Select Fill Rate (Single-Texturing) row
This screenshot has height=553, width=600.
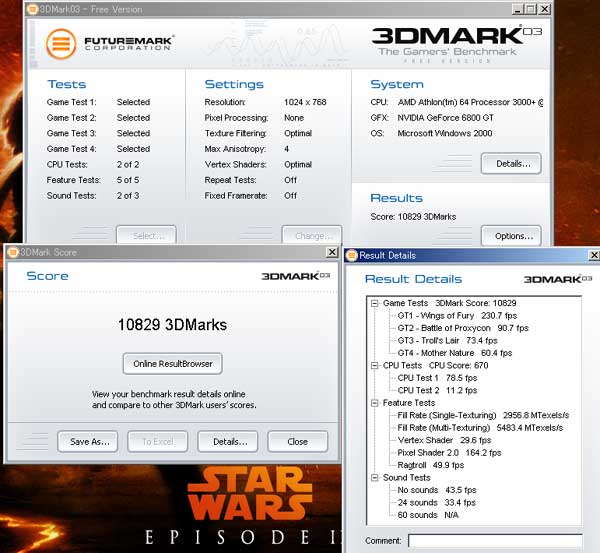pos(483,415)
